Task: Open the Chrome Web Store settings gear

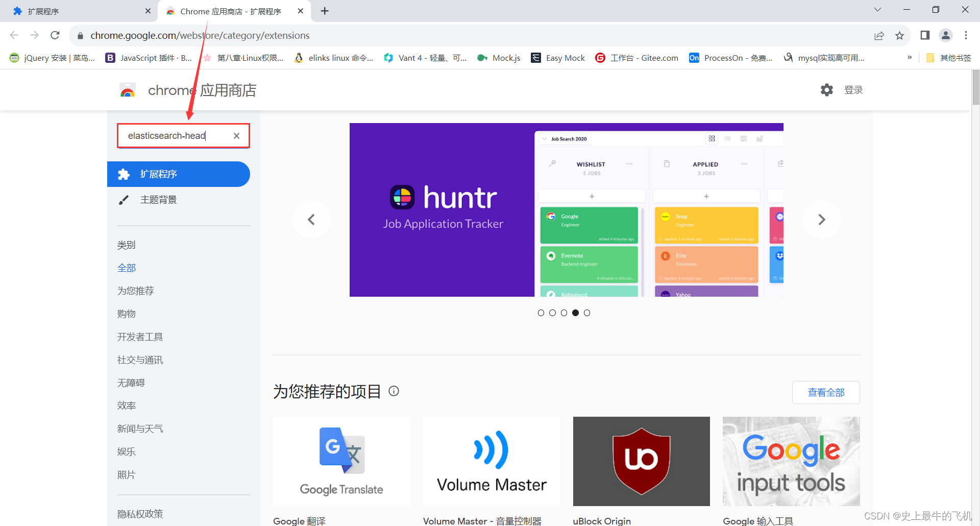Action: (x=827, y=90)
